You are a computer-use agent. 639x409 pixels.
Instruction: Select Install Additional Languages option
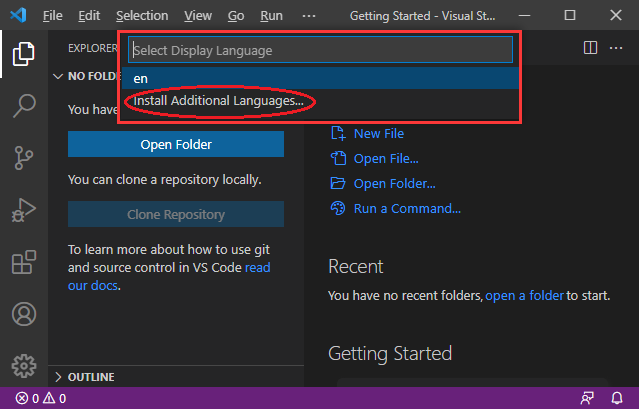[x=218, y=101]
